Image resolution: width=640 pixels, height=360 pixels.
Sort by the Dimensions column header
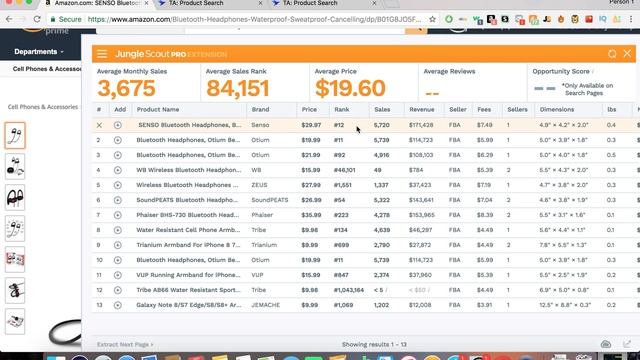tap(557, 109)
